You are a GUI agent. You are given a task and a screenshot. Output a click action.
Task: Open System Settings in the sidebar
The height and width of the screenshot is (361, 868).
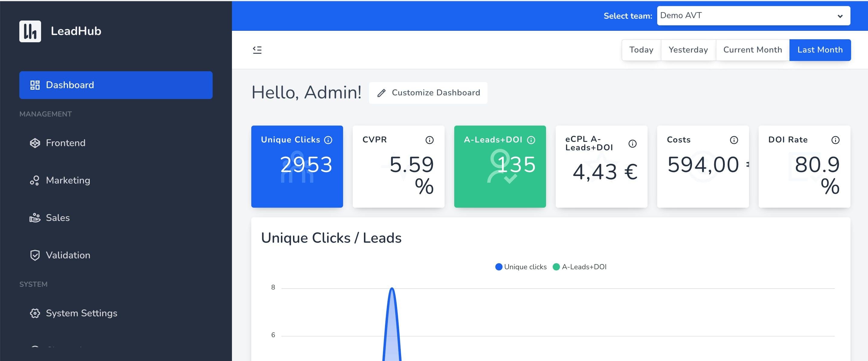81,313
